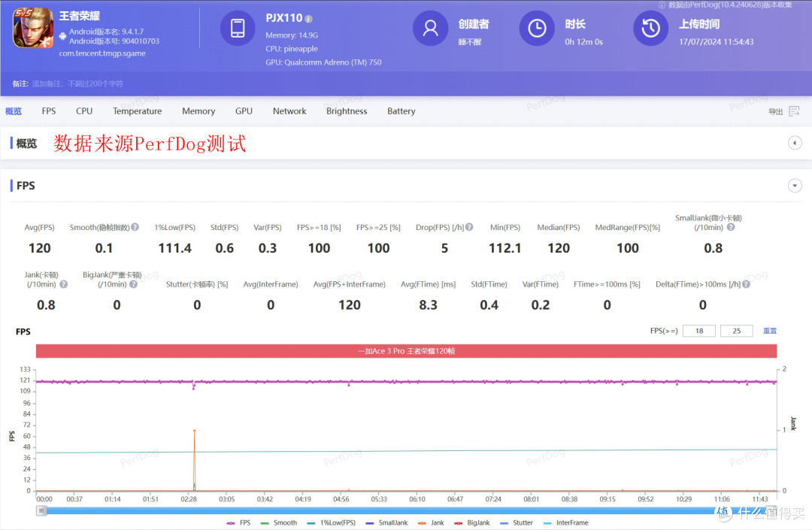This screenshot has height=530, width=812.
Task: Click the duration clock icon
Action: coord(537,28)
